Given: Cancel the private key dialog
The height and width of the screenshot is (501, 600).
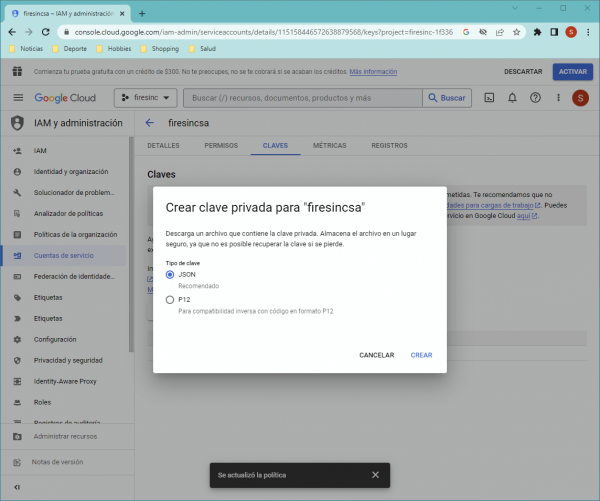Looking at the screenshot, I should (376, 355).
